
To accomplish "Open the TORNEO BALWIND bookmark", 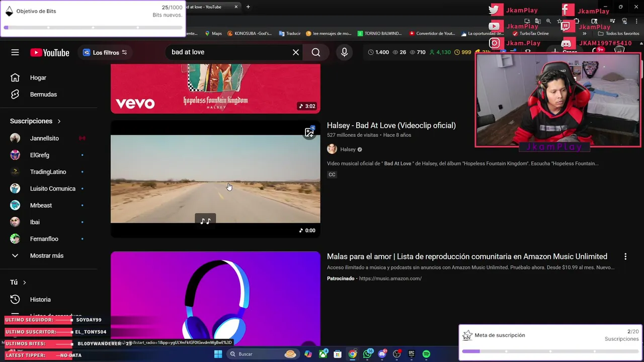I will 380,34.
